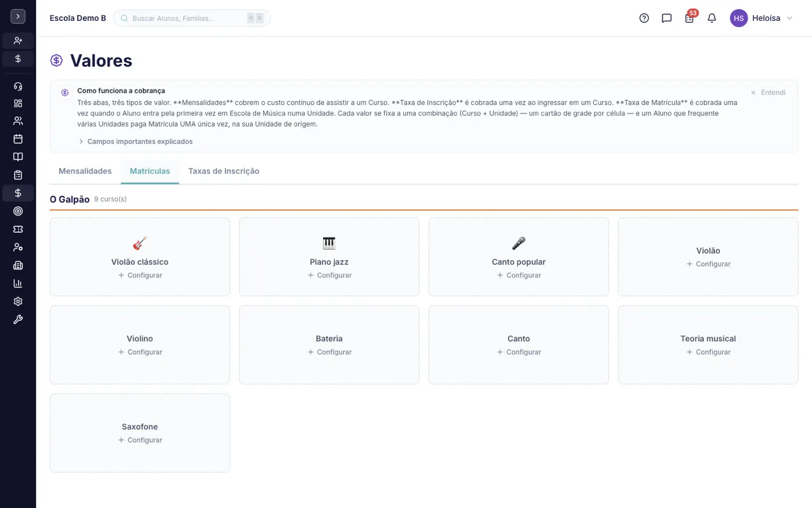The height and width of the screenshot is (508, 812).
Task: Open the wrench tools icon in the sidebar
Action: click(18, 319)
